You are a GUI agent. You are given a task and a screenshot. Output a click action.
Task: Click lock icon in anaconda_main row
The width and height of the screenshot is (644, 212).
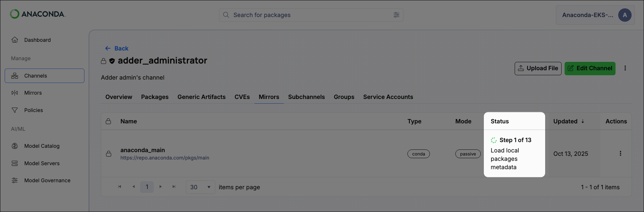coord(109,153)
